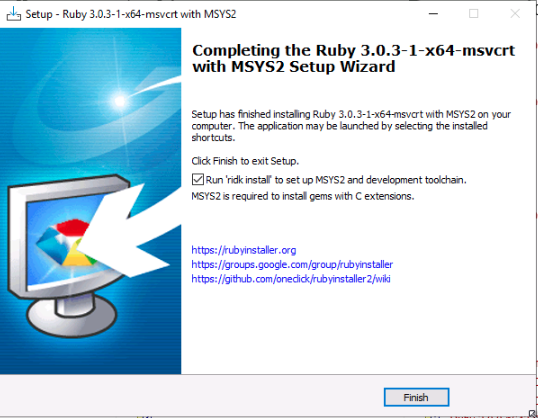Click the "Setup has finished installing" paragraph
Image resolution: width=538 pixels, height=418 pixels.
pyautogui.click(x=351, y=126)
